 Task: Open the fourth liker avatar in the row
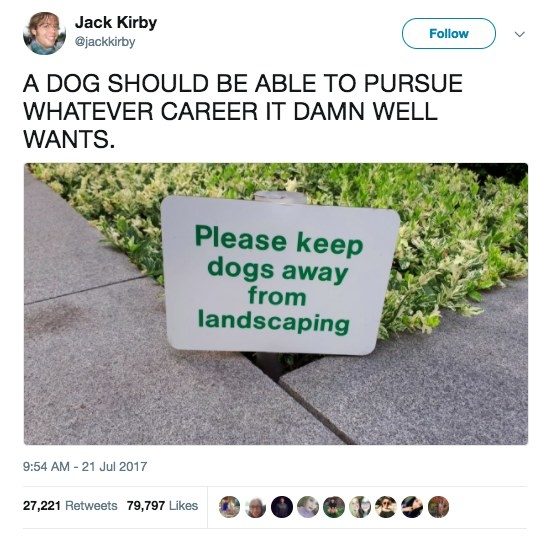(x=308, y=507)
